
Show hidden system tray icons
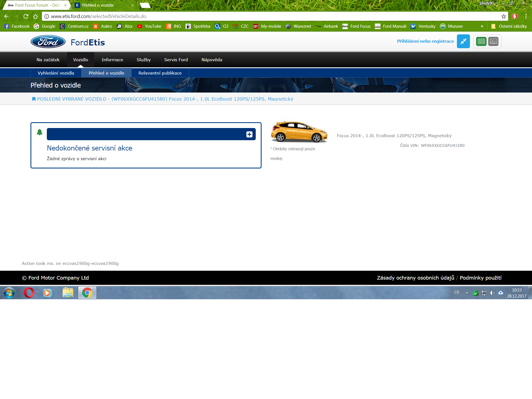point(467,293)
